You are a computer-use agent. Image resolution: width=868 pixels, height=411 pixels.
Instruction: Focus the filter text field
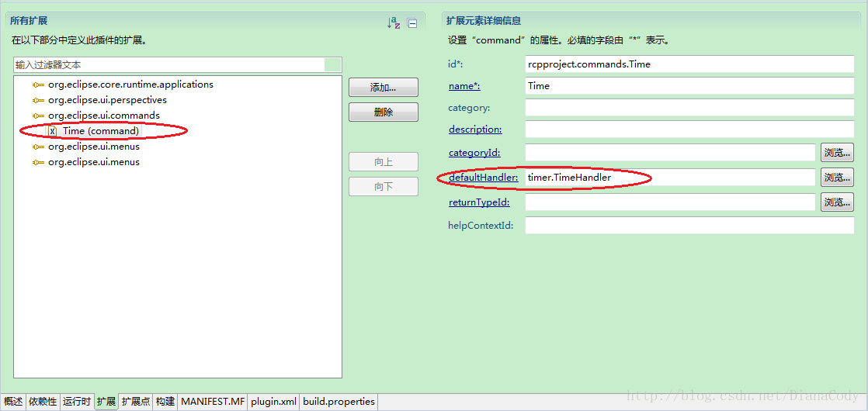coord(177,64)
